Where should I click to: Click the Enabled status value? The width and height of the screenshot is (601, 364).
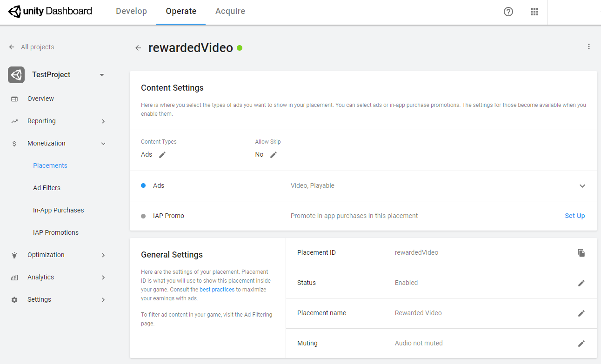[x=406, y=283]
